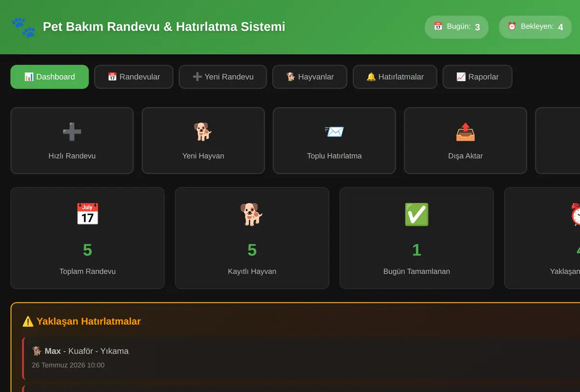
Task: Click the Pet Bakım Randevu system title
Action: click(164, 27)
